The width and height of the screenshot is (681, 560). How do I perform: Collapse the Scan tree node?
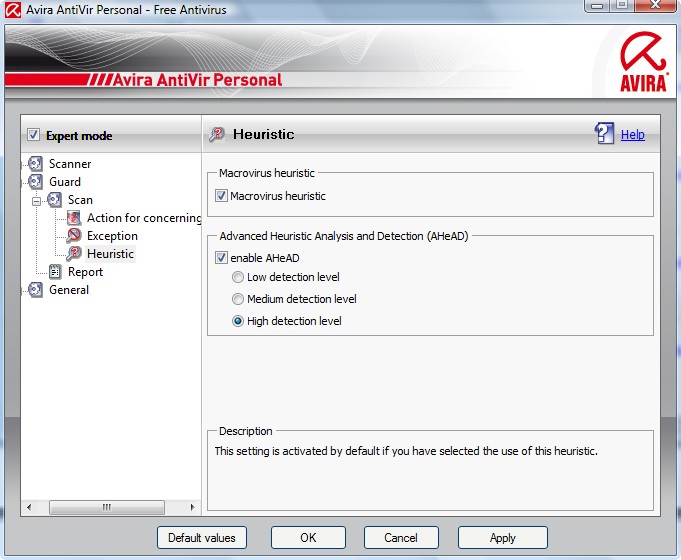(36, 201)
